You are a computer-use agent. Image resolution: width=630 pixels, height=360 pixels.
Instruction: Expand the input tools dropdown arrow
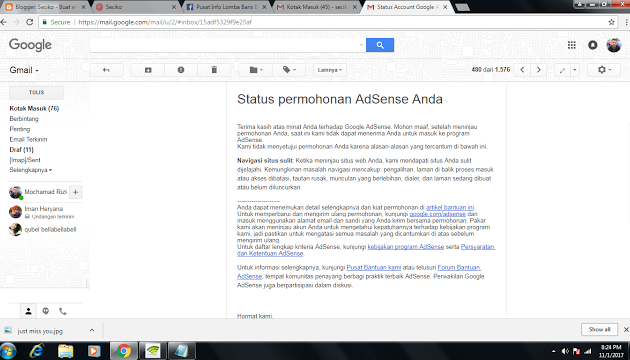click(575, 70)
